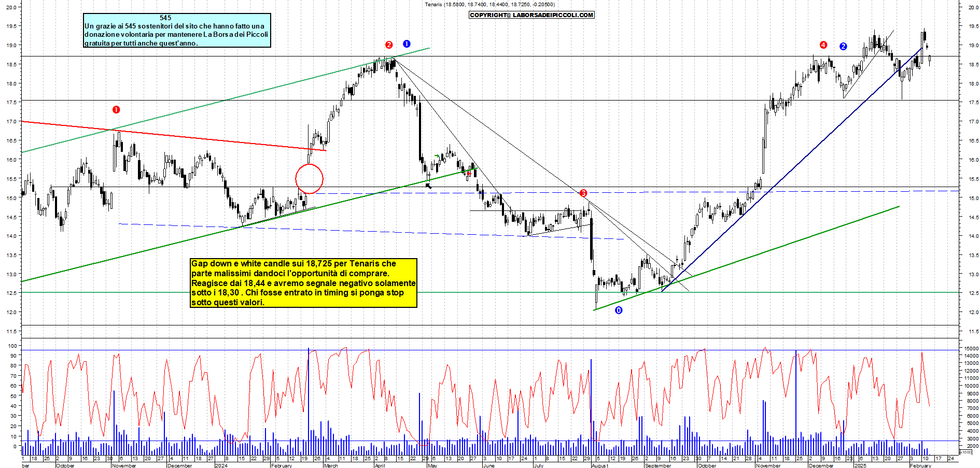Click the large empty red circle annotation
980x468 pixels.
pyautogui.click(x=309, y=179)
